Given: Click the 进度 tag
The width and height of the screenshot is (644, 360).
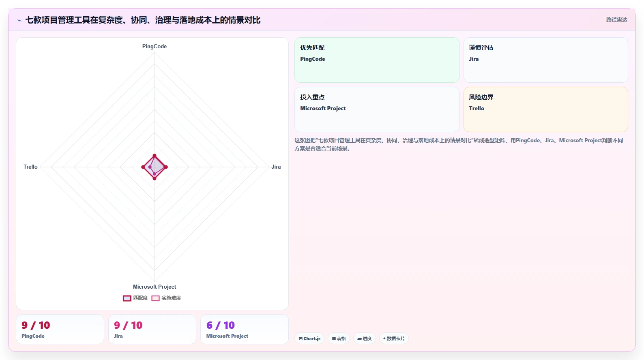Looking at the screenshot, I should [365, 339].
